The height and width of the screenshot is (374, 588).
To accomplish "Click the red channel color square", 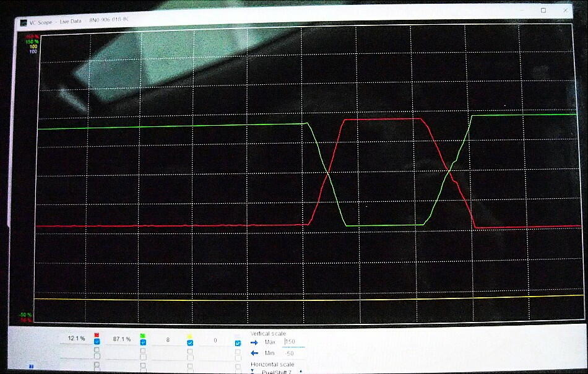I will point(96,335).
